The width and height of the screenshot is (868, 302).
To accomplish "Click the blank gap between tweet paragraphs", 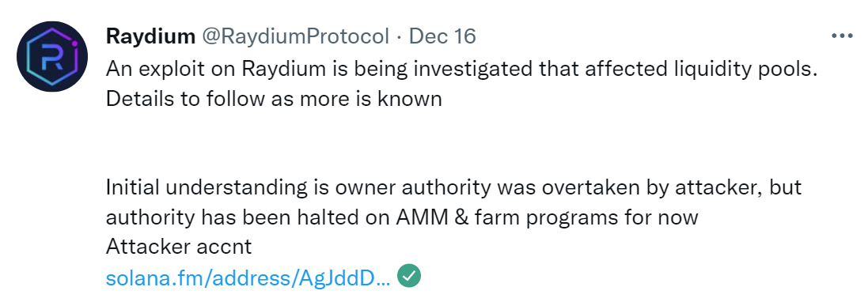I will [x=461, y=143].
